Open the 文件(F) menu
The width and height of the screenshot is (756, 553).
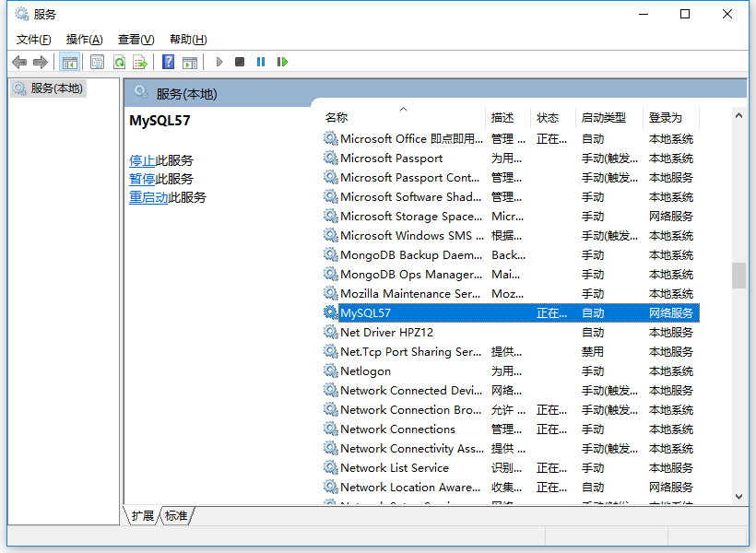(34, 40)
